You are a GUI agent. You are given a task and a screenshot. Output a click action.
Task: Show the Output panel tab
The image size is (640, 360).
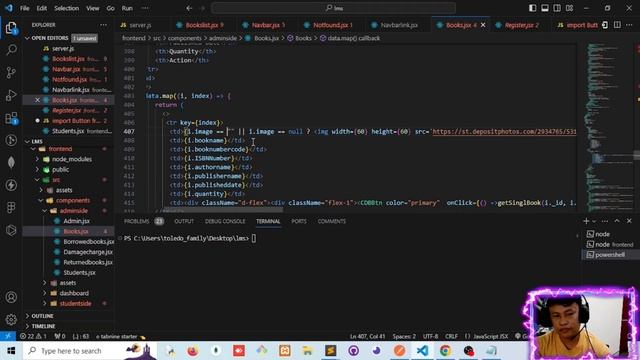pos(184,221)
